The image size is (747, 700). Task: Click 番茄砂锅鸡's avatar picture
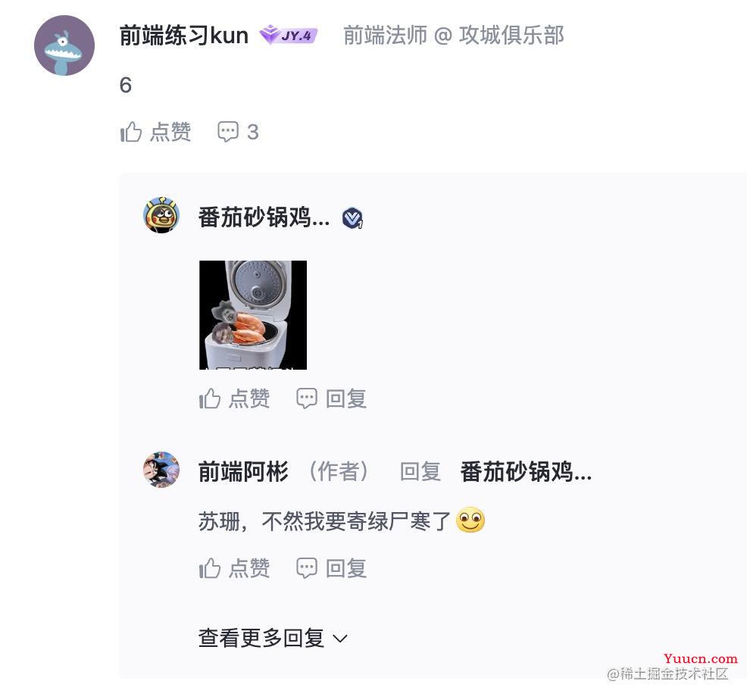click(x=161, y=215)
